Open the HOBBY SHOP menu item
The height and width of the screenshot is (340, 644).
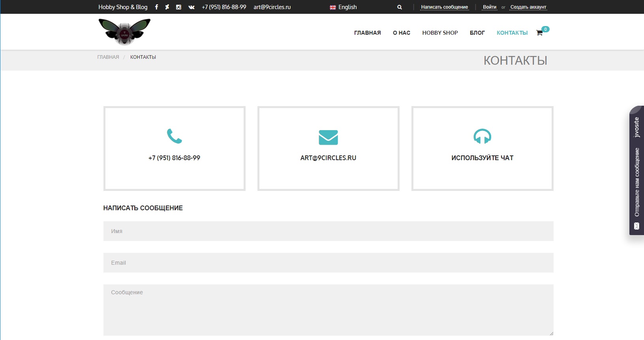(440, 33)
